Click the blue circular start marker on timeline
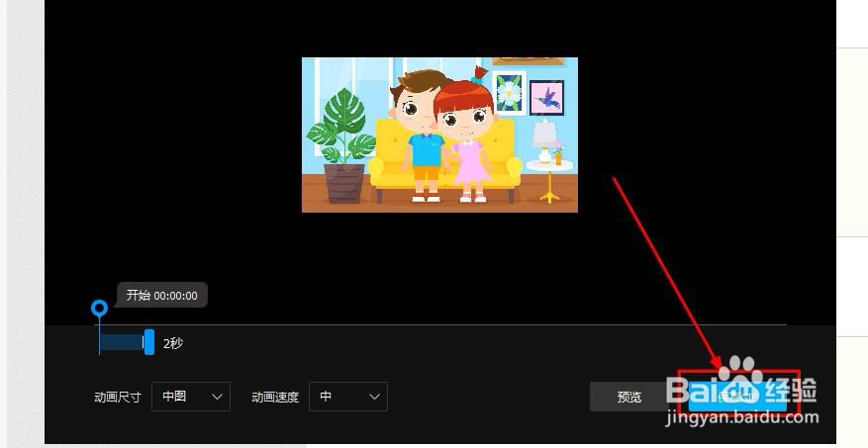 pos(99,309)
